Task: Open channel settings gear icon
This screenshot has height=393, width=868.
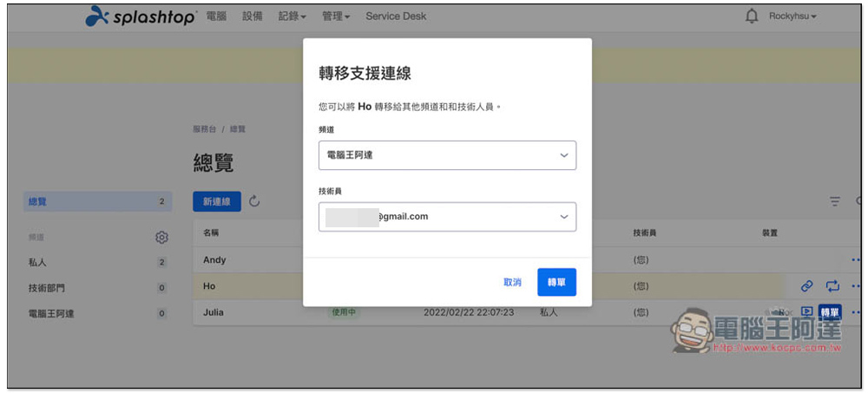Action: [x=161, y=237]
